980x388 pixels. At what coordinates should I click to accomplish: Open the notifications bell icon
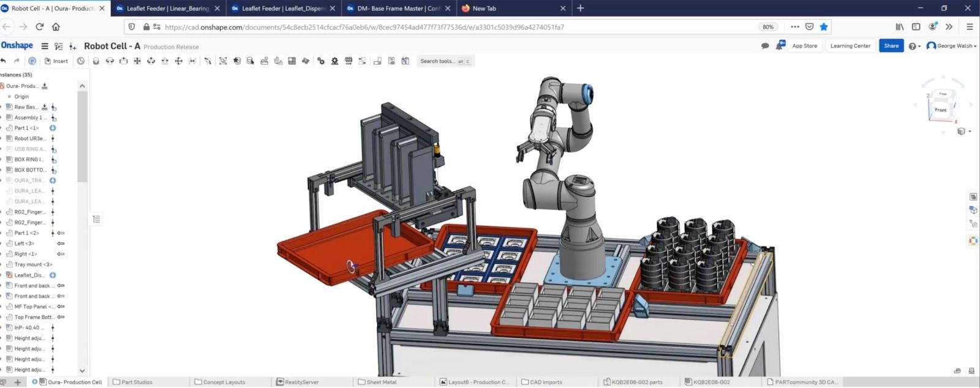tap(780, 46)
